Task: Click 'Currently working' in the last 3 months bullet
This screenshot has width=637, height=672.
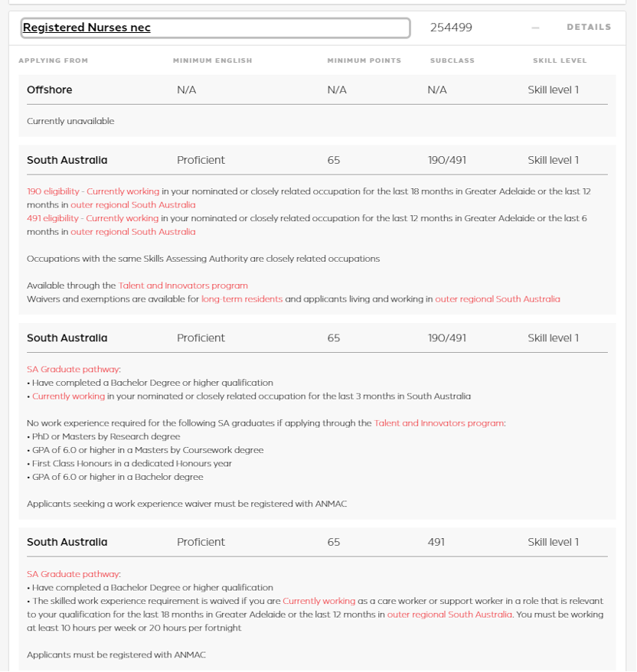Action: point(68,396)
